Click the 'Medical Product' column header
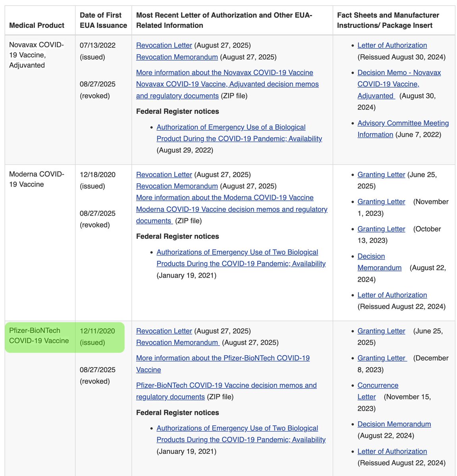 pyautogui.click(x=37, y=25)
